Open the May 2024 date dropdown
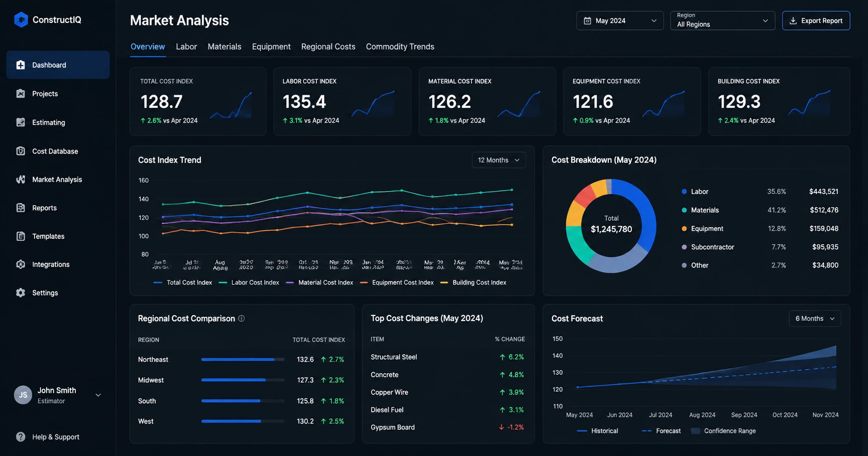This screenshot has height=456, width=868. pos(620,21)
